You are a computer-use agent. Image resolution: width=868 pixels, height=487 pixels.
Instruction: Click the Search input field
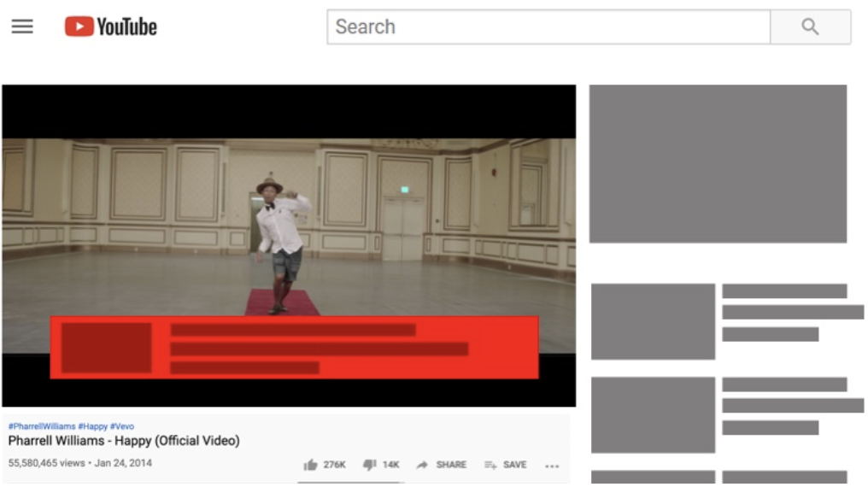pyautogui.click(x=548, y=26)
